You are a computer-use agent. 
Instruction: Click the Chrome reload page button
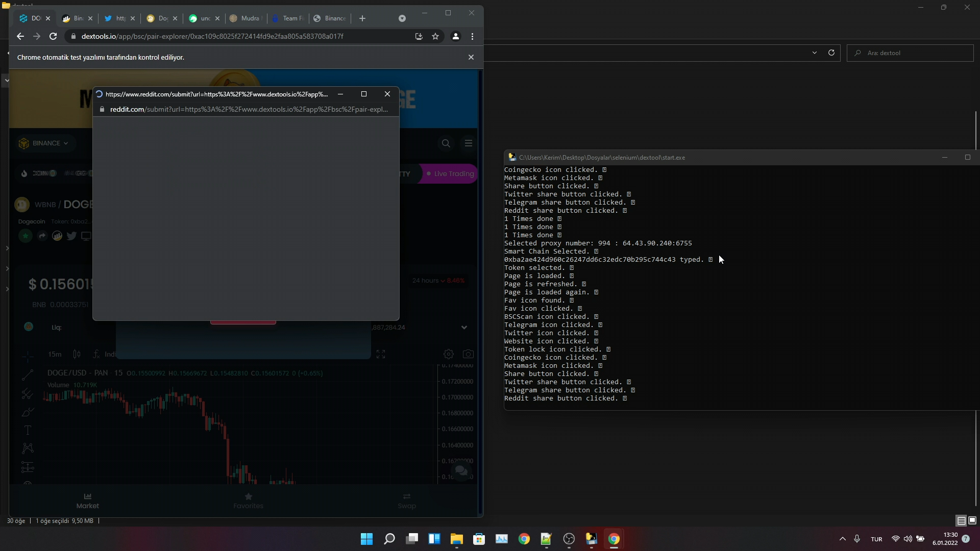[x=53, y=36]
